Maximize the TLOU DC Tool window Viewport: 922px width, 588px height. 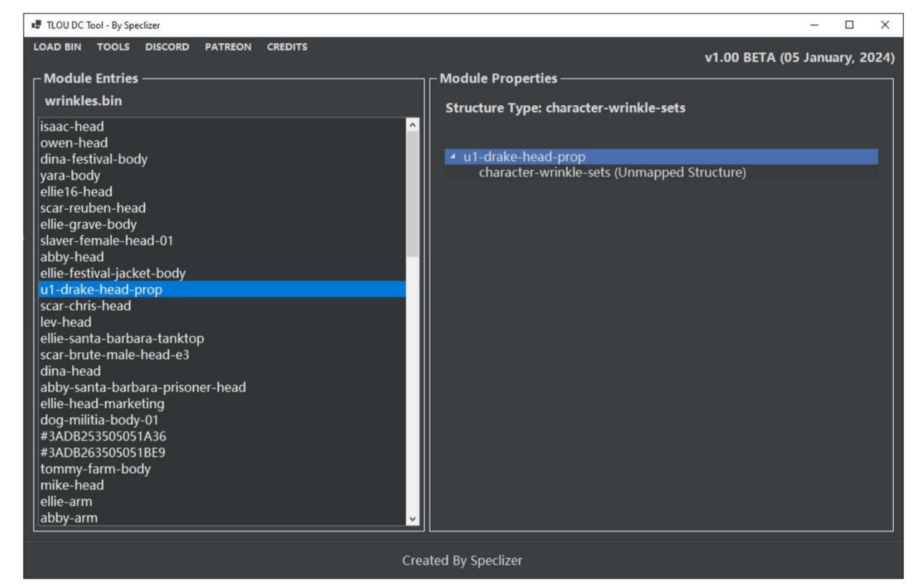(849, 25)
